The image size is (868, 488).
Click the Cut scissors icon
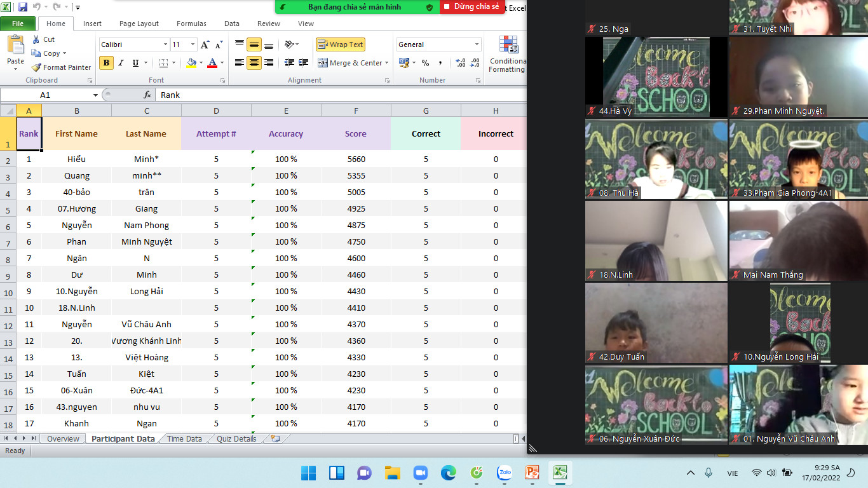coord(37,39)
